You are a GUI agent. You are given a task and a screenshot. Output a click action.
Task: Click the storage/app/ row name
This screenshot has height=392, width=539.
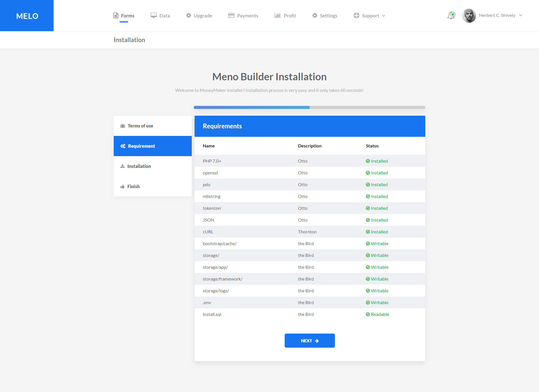point(215,267)
